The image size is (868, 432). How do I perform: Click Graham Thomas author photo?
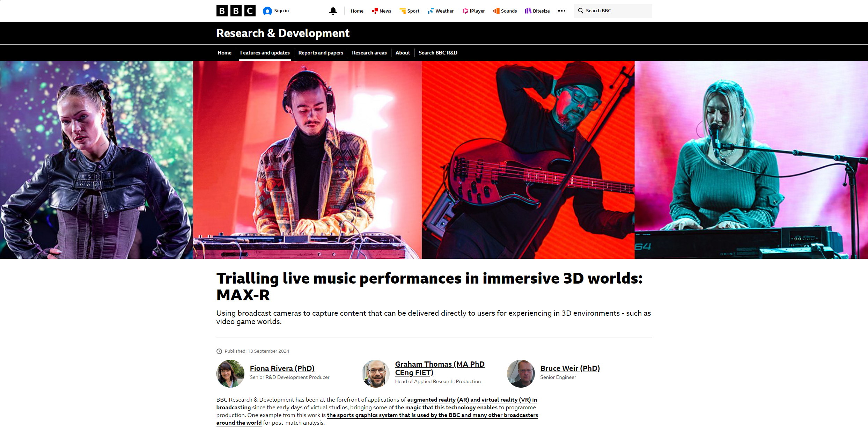click(376, 374)
